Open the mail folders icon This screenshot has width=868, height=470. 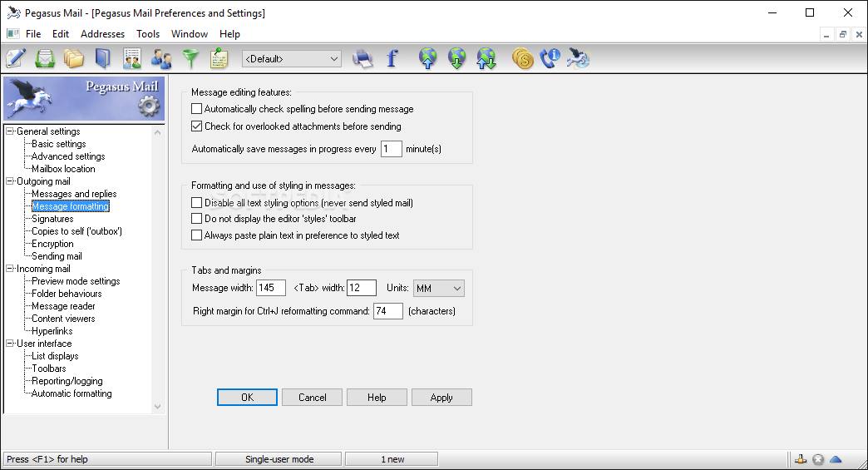[74, 58]
